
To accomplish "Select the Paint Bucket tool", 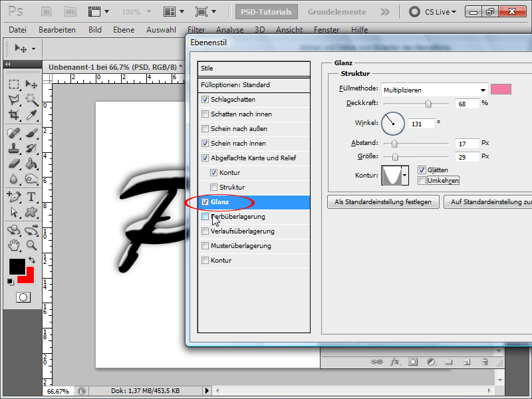I will coord(31,164).
